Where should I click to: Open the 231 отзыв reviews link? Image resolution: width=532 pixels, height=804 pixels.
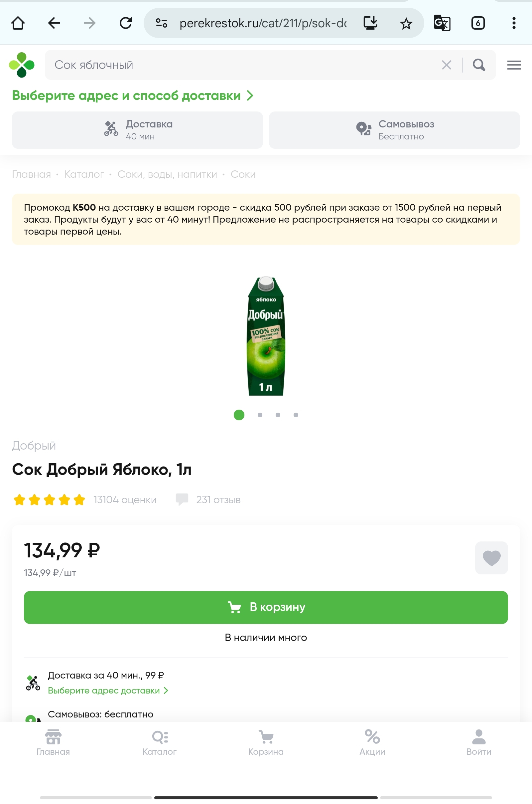218,500
